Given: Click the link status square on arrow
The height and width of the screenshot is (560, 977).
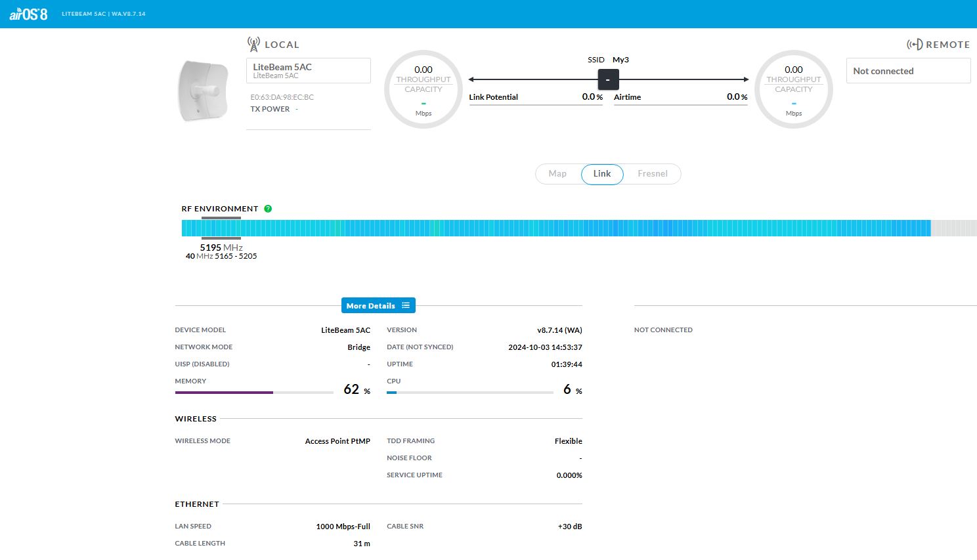Looking at the screenshot, I should coord(608,79).
